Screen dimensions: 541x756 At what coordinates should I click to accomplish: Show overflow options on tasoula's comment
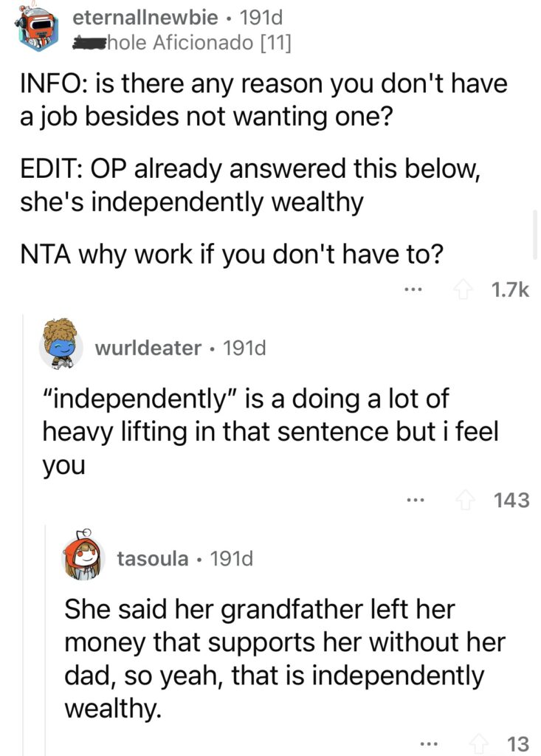(x=428, y=744)
